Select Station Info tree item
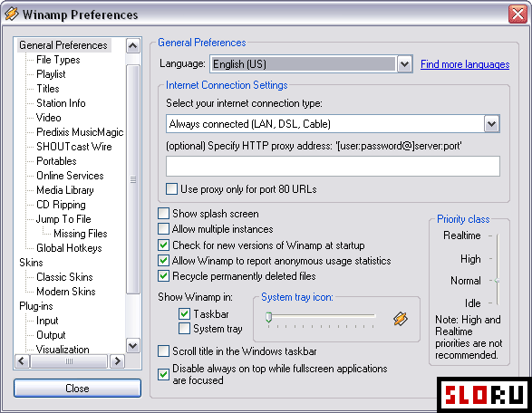532x413 pixels. point(61,103)
